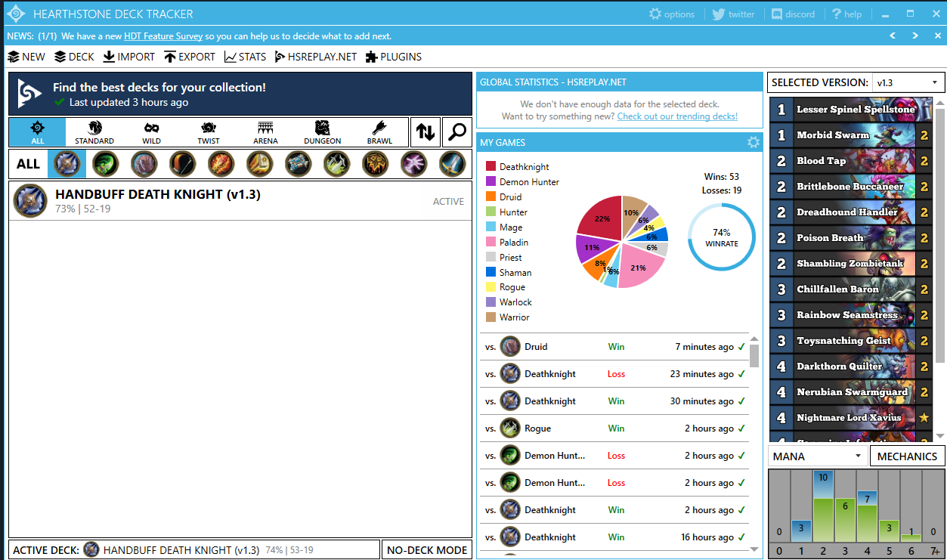Viewport: 947px width, 560px height.
Task: Click the Handbuff Death Knight deck class icon
Action: click(x=30, y=201)
